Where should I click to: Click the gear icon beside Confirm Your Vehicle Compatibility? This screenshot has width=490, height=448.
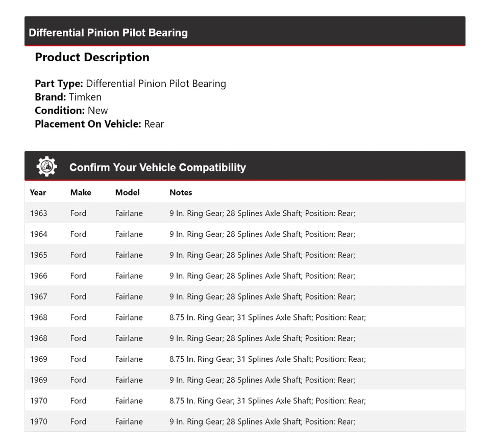click(46, 167)
